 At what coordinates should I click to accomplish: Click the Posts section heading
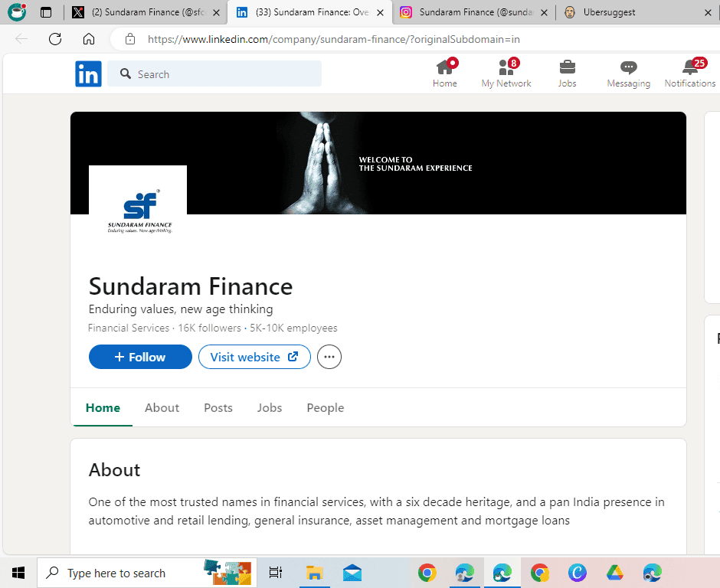click(218, 407)
